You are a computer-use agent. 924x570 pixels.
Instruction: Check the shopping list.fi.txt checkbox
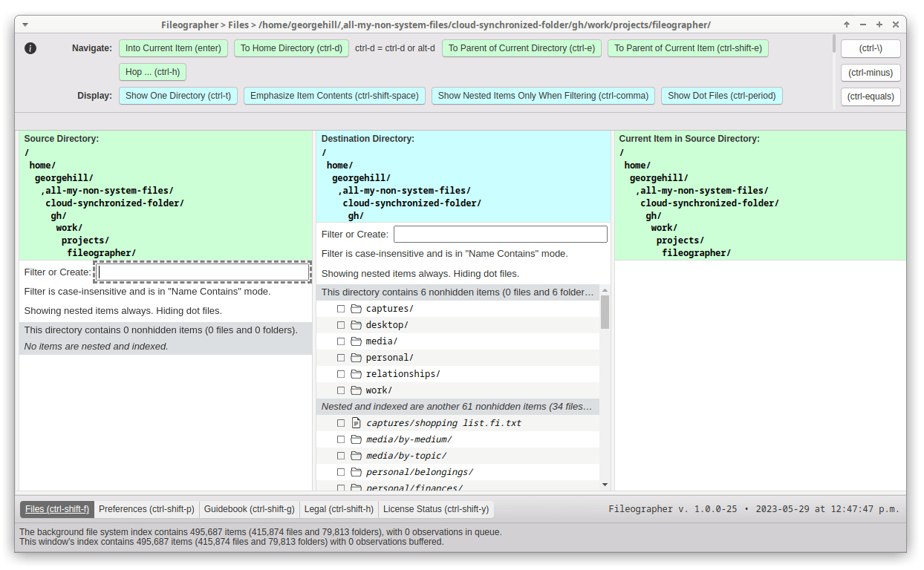coord(341,423)
